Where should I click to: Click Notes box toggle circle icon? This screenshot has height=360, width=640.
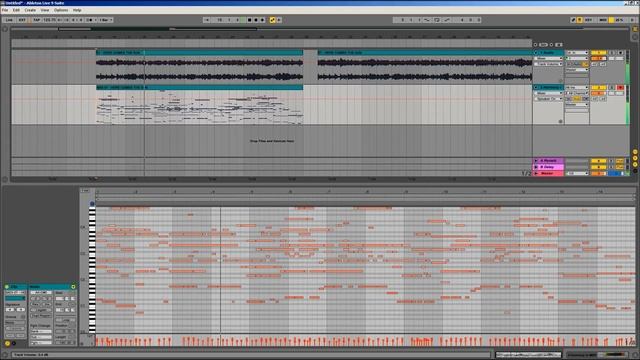click(x=73, y=287)
